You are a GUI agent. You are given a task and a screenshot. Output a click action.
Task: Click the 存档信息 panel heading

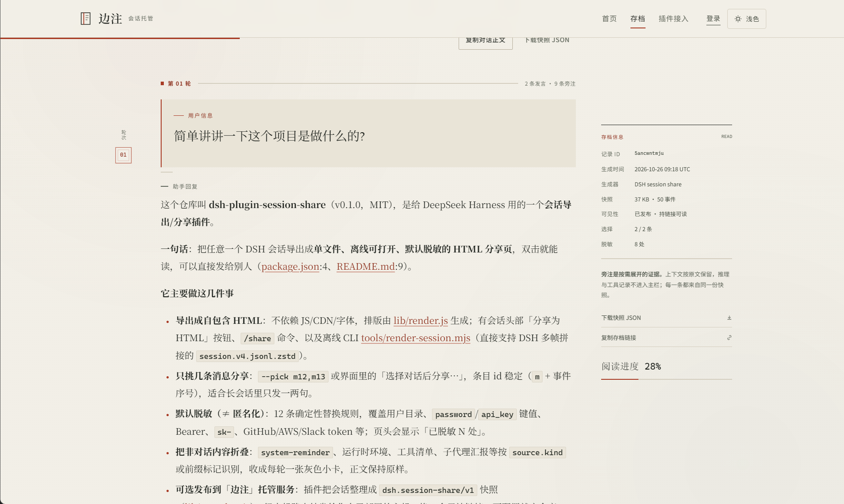pos(612,137)
